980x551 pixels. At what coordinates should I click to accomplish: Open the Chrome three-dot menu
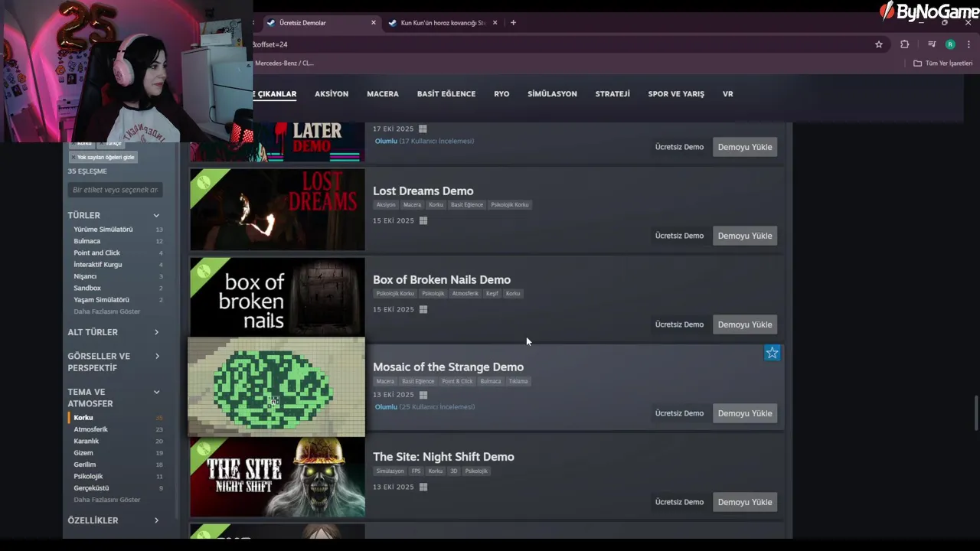point(969,44)
